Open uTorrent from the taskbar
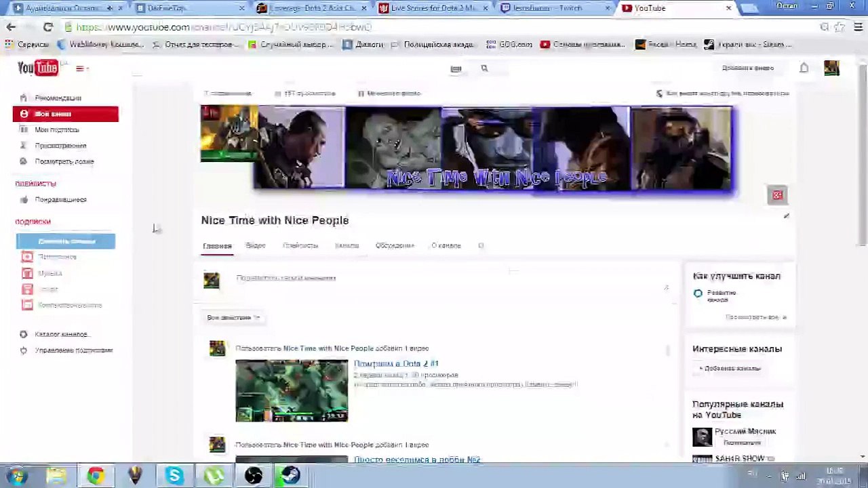Image resolution: width=868 pixels, height=488 pixels. (x=214, y=476)
